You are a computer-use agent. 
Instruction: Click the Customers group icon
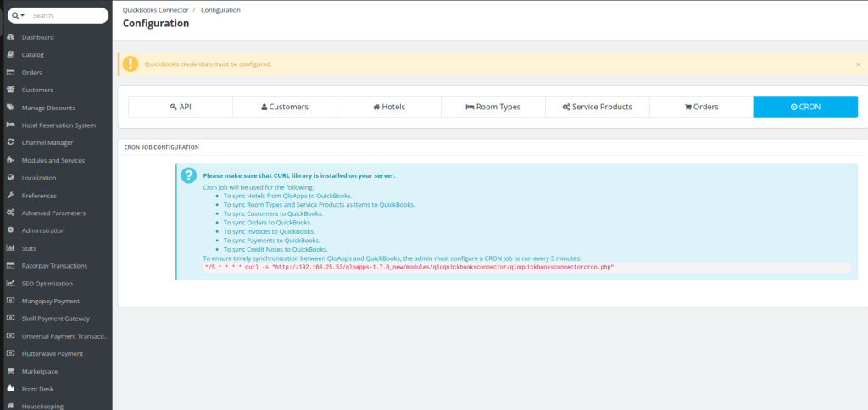10,90
